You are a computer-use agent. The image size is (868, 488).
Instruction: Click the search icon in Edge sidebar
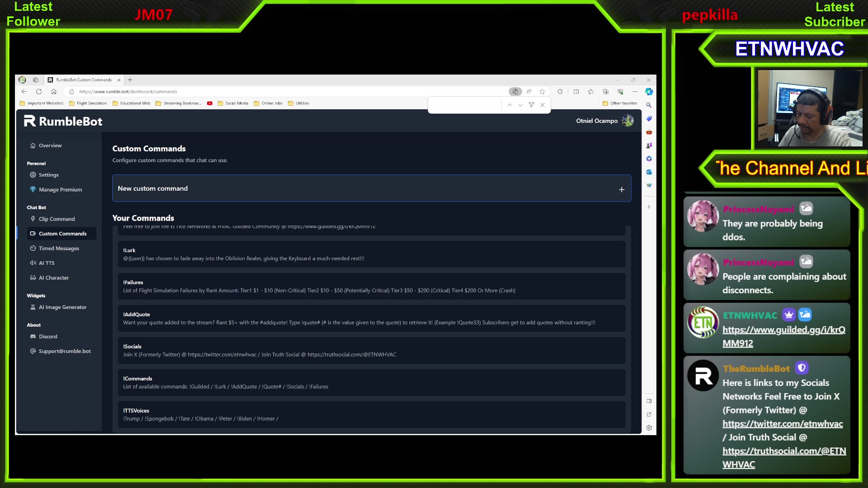tap(649, 105)
